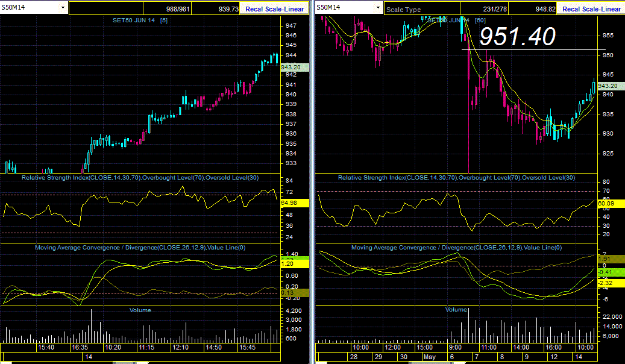Click the SET50 JUN 14 [5] chart title
Image resolution: width=625 pixels, height=364 pixels.
pos(140,20)
